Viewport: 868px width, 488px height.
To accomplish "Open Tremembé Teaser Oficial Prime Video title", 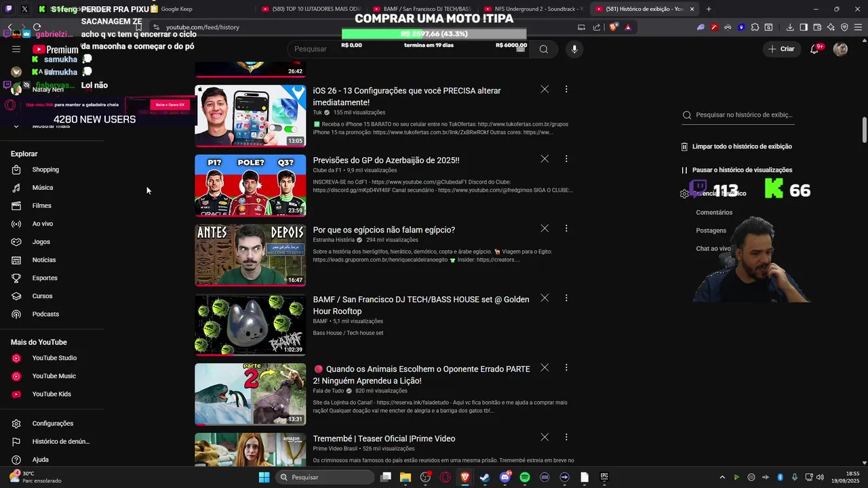I will coord(384,439).
